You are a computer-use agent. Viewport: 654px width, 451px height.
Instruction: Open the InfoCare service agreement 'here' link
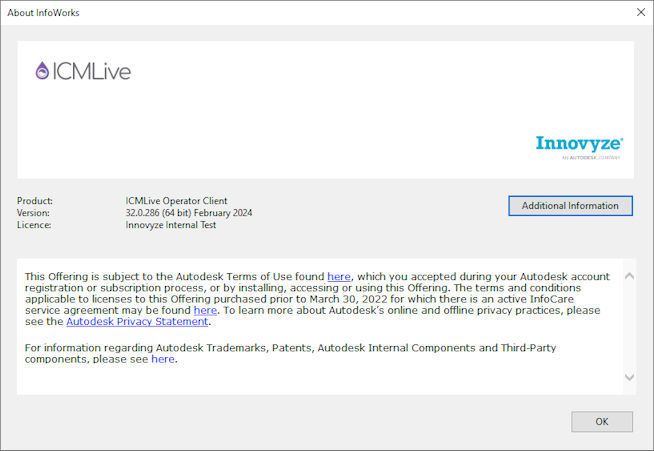tap(205, 310)
